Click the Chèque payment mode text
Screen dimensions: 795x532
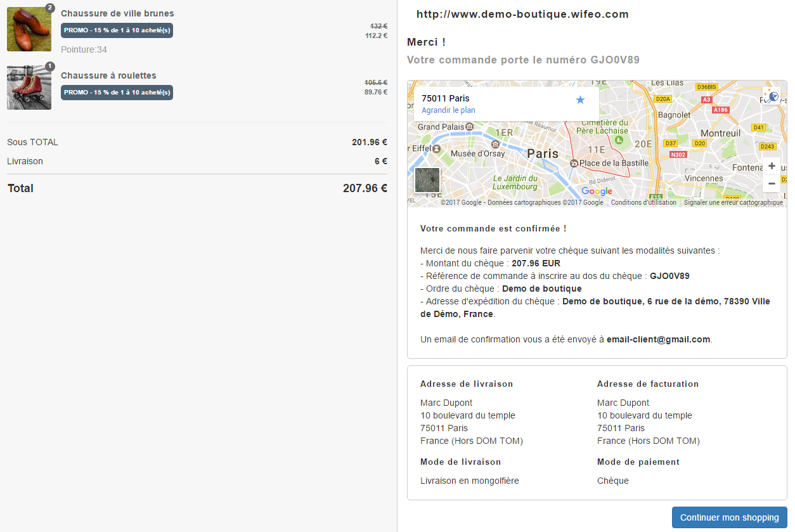coord(613,481)
